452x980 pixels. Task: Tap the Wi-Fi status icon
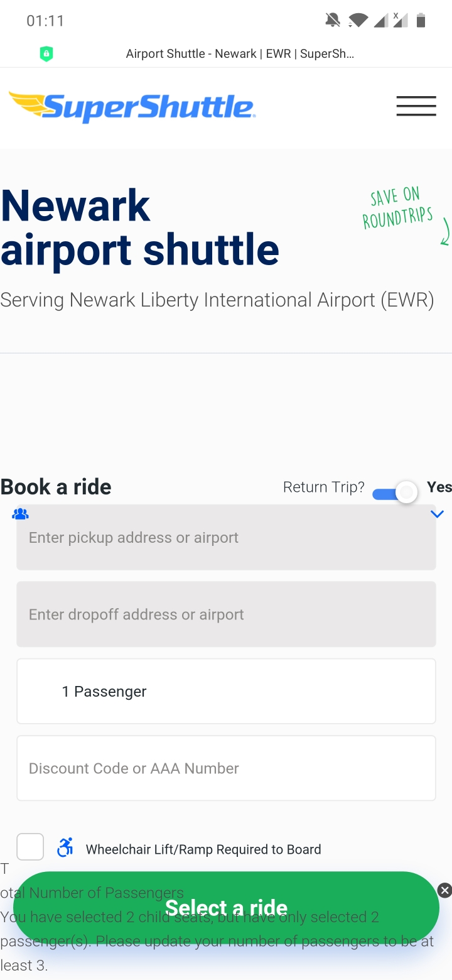point(358,21)
